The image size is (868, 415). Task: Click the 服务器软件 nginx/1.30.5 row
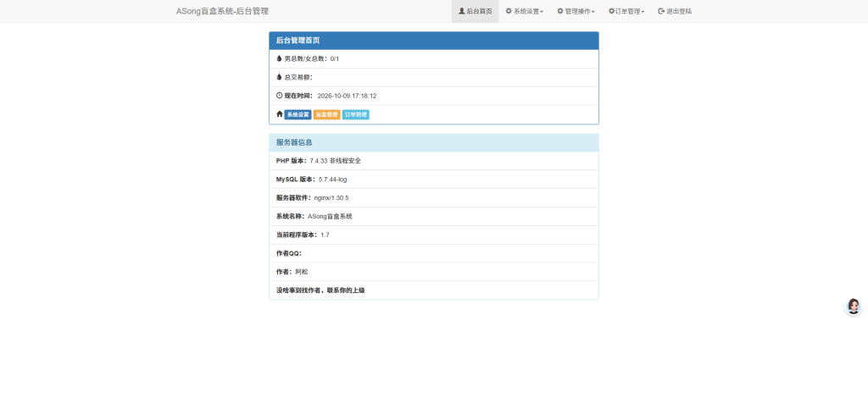click(x=434, y=197)
